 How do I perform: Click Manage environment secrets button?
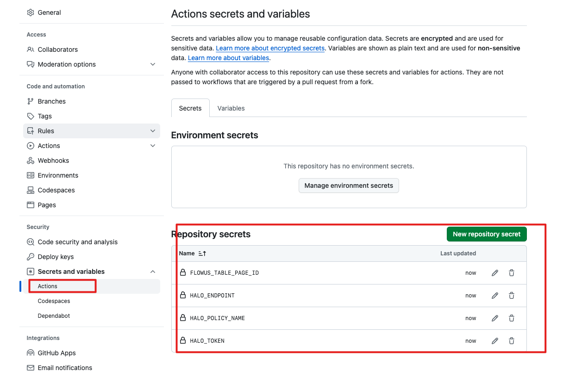tap(349, 185)
